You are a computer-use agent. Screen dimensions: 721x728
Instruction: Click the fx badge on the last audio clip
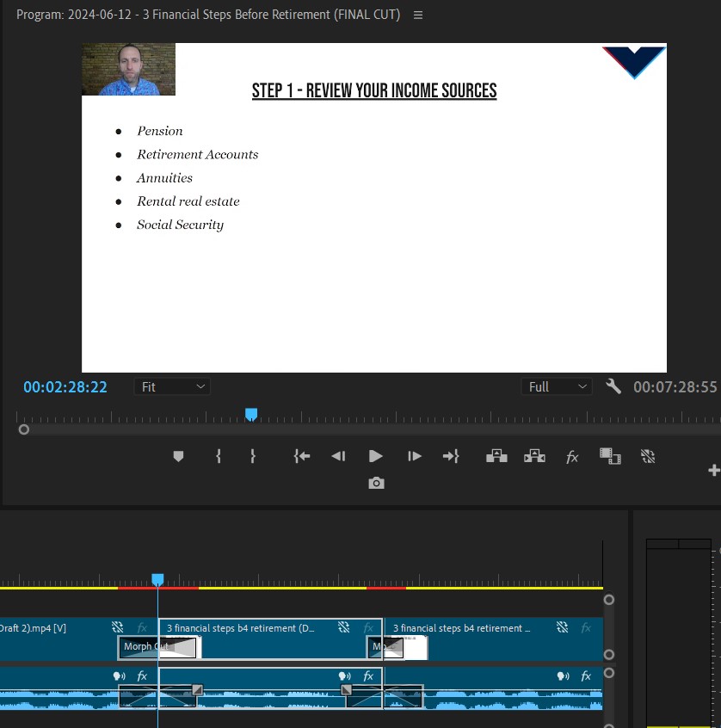tap(586, 676)
